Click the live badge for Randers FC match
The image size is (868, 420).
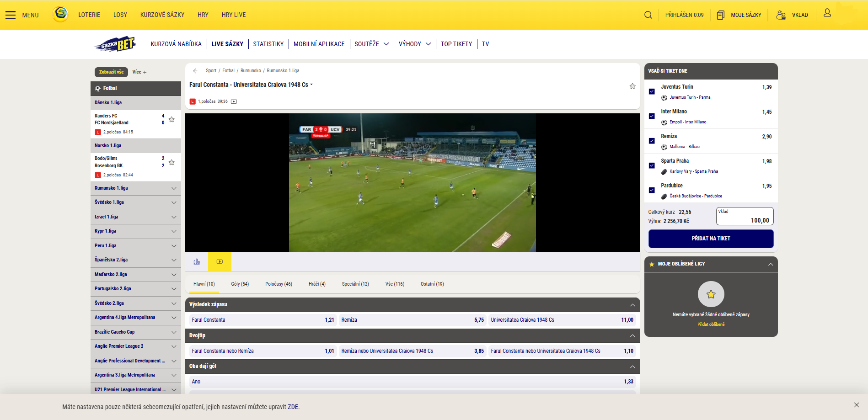pos(98,132)
